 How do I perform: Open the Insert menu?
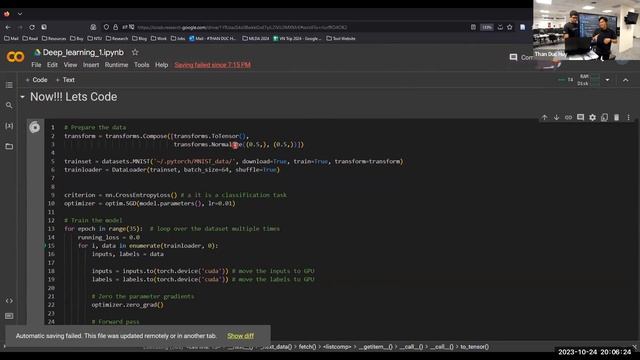pos(91,65)
